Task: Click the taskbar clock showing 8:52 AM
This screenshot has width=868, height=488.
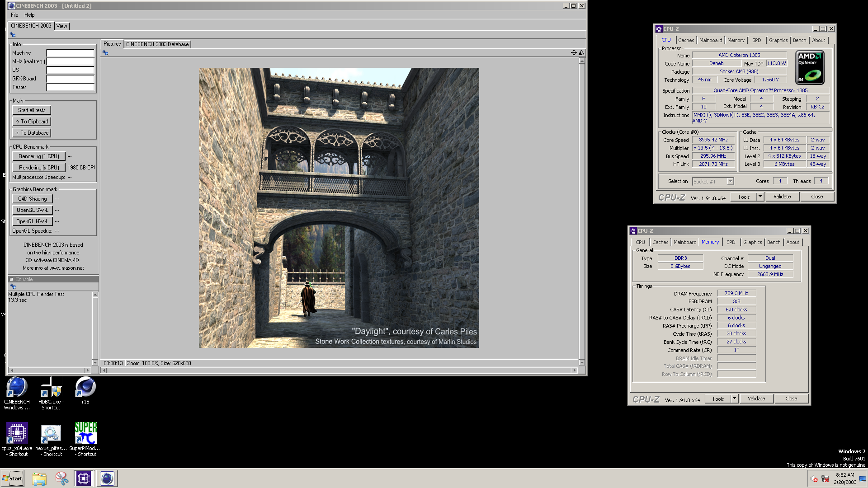Action: [x=845, y=479]
